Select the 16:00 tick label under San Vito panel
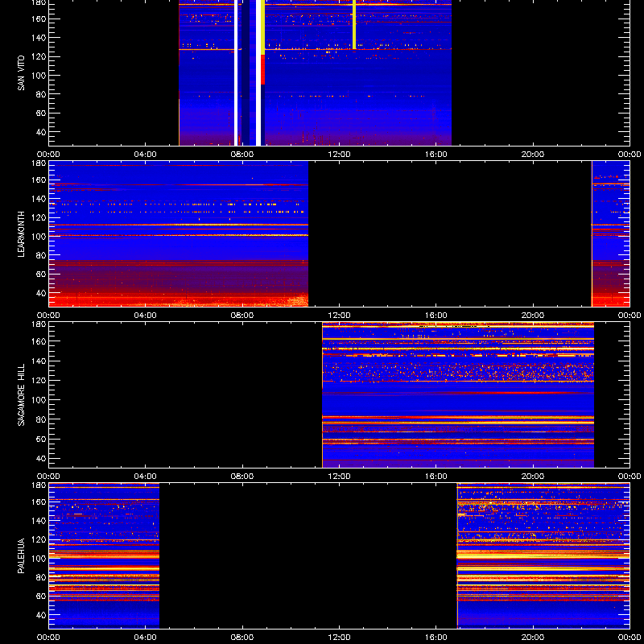The image size is (644, 644). (x=436, y=155)
